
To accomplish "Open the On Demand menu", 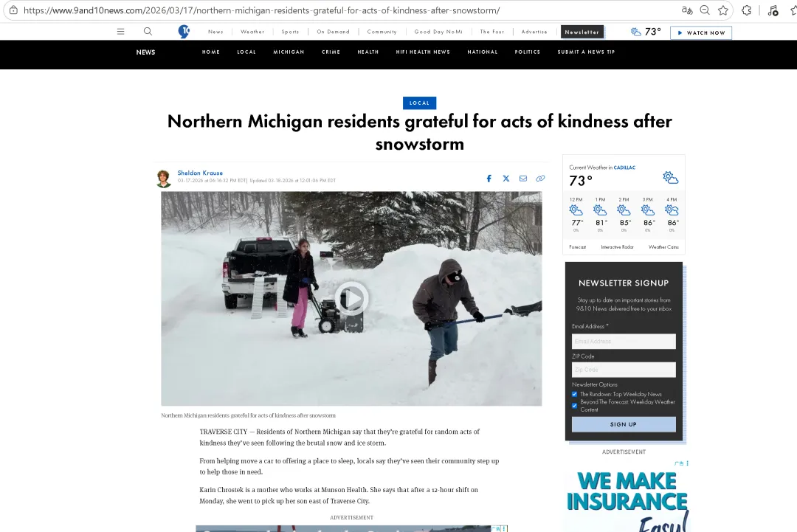I will tap(333, 32).
